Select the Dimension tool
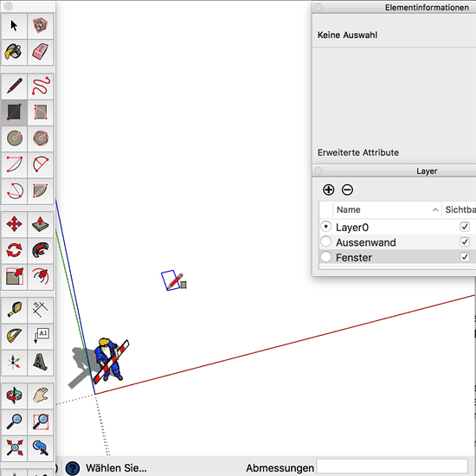The height and width of the screenshot is (476, 476). 41,310
